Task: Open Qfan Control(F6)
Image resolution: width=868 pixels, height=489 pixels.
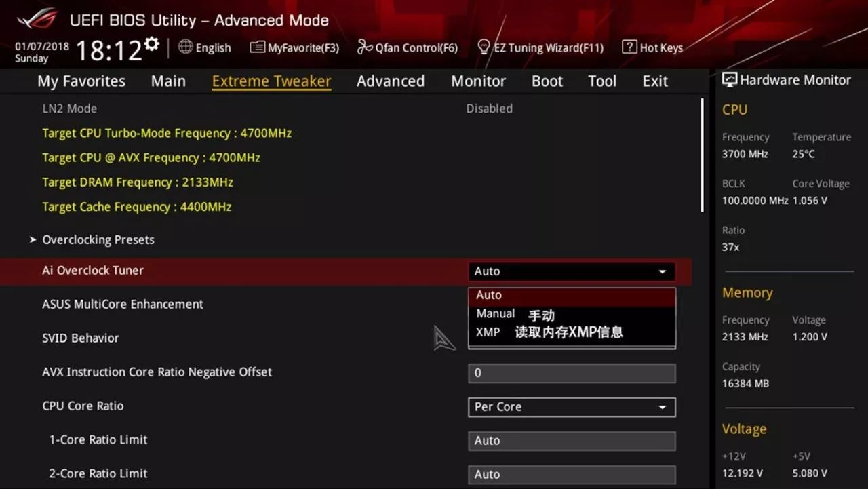Action: click(x=416, y=47)
